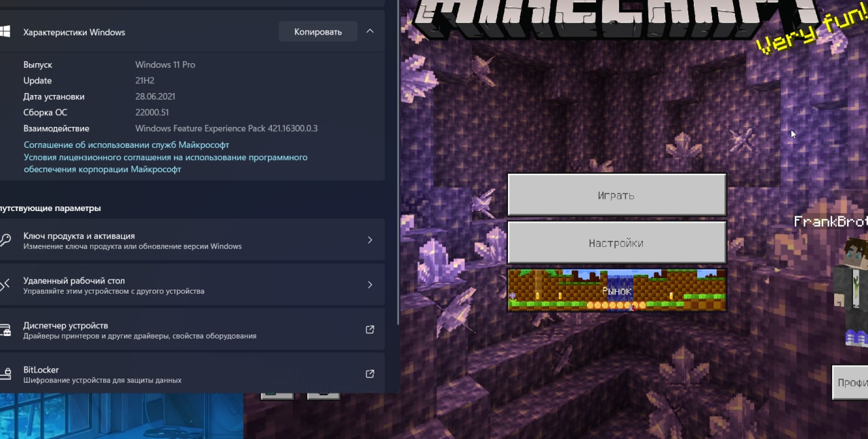Click the Сборка ОС label

[45, 113]
